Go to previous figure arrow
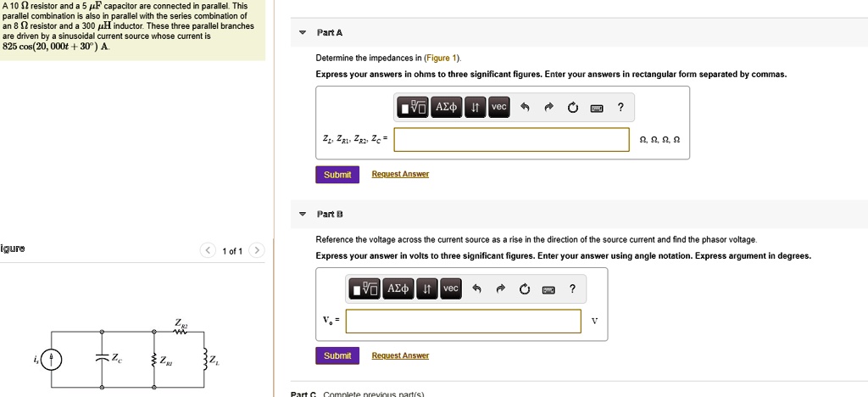The image size is (868, 397). pyautogui.click(x=209, y=251)
